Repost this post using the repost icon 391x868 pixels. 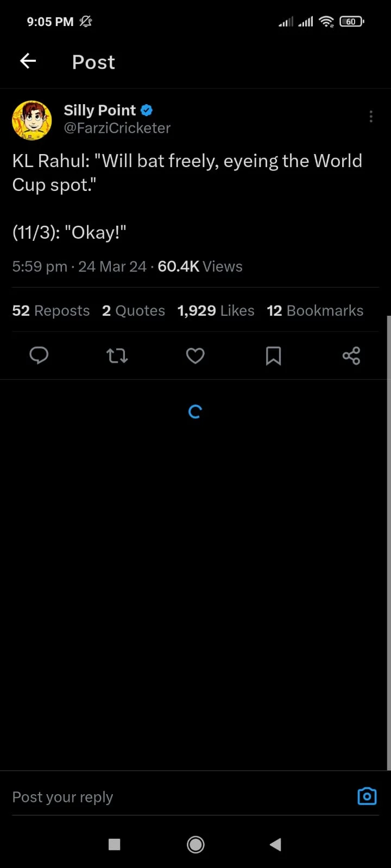pyautogui.click(x=117, y=356)
